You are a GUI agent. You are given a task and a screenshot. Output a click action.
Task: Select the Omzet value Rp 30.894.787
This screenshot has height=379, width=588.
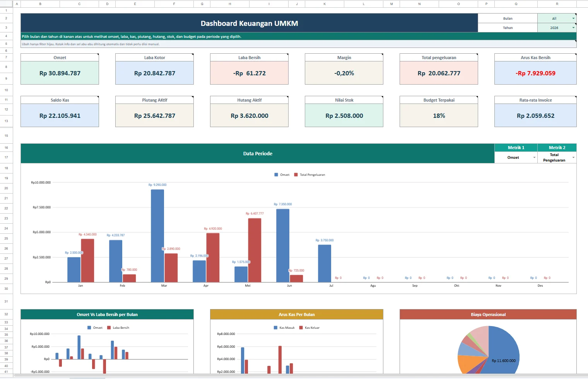pos(60,73)
